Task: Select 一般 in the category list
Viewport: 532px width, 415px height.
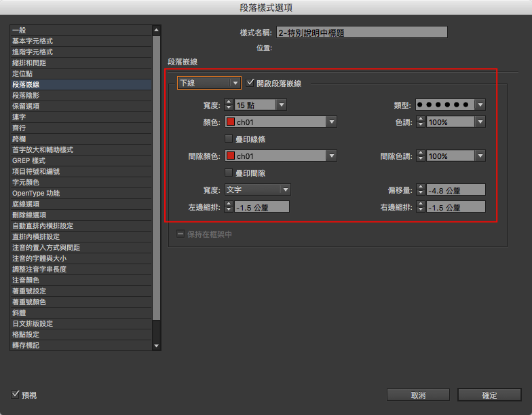Action: coord(81,30)
